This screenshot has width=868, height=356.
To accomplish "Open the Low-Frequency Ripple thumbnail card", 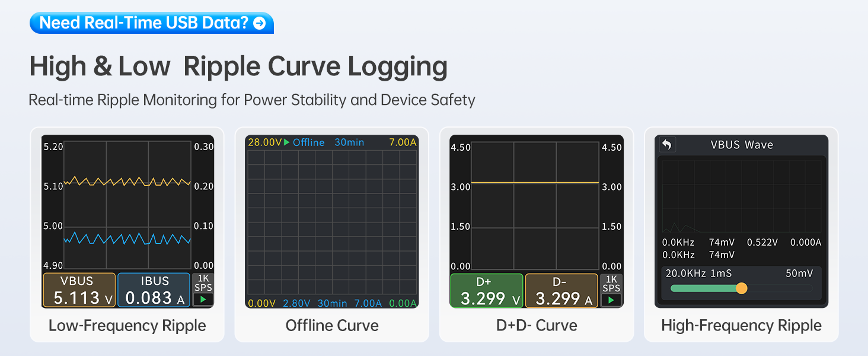I will [x=127, y=234].
